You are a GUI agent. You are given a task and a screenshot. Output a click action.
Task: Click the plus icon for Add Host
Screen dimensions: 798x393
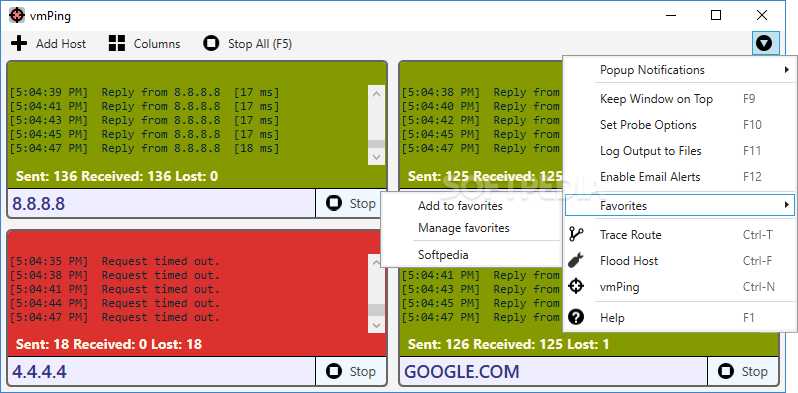[19, 44]
